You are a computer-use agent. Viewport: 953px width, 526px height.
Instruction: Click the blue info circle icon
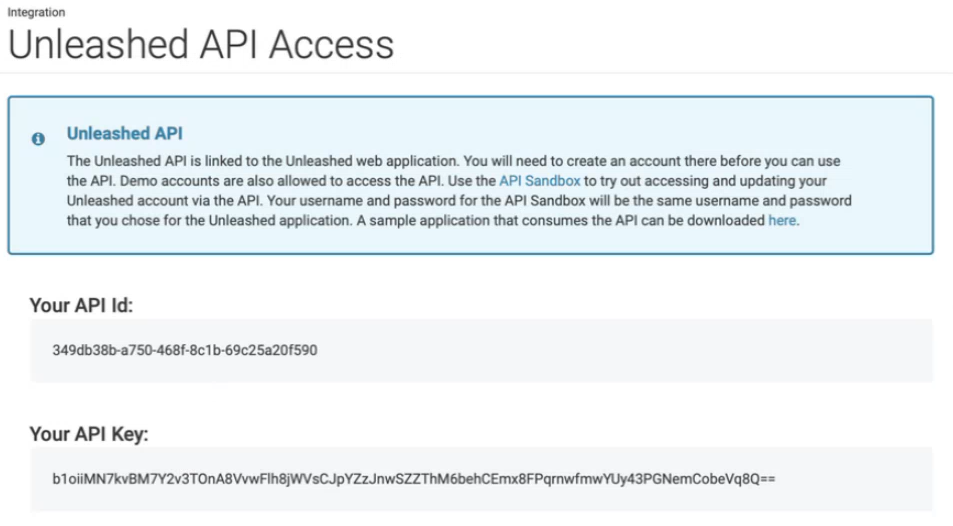tap(38, 139)
